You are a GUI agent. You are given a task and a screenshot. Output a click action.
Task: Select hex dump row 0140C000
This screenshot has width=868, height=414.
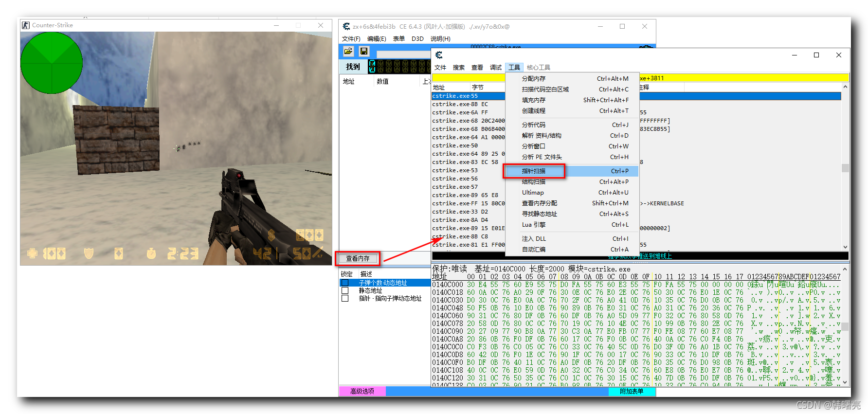(x=636, y=285)
